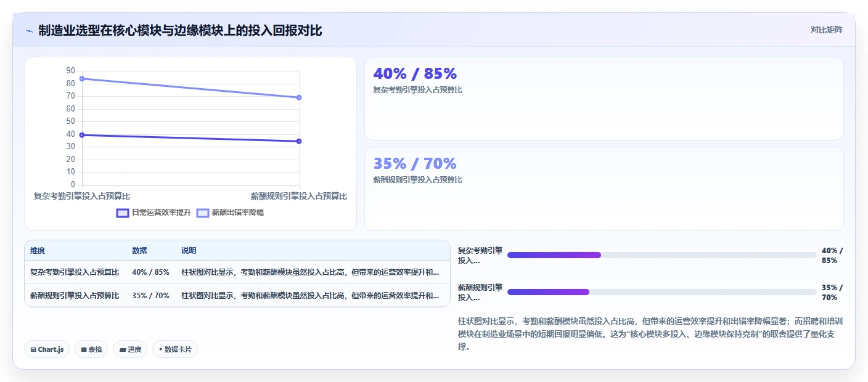Screen dimensions: 868x382
Task: Click the 说明 text in the 薪酬规则引擎 row
Action: pos(310,295)
